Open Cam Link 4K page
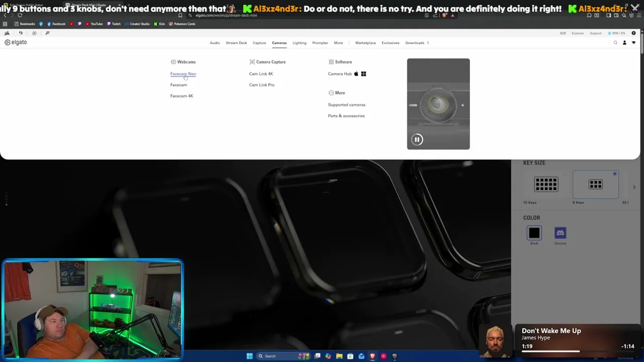Viewport: 644px width, 362px height. 261,74
